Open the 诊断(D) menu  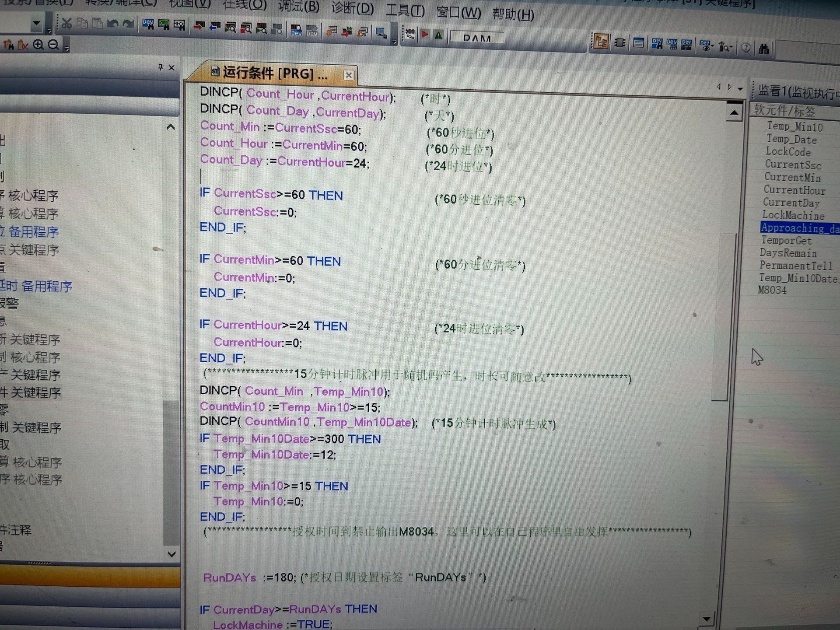point(352,8)
